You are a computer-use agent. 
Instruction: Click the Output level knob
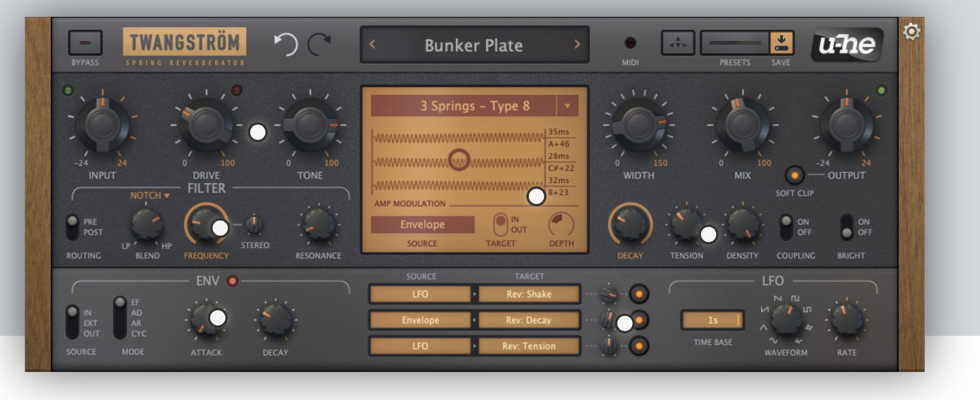point(846,125)
